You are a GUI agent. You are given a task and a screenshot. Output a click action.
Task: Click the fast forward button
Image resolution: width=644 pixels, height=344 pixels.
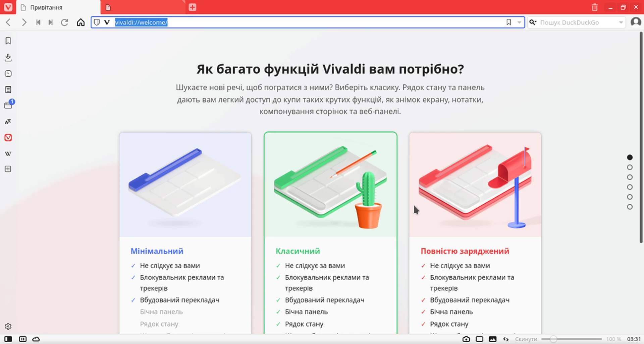point(51,22)
